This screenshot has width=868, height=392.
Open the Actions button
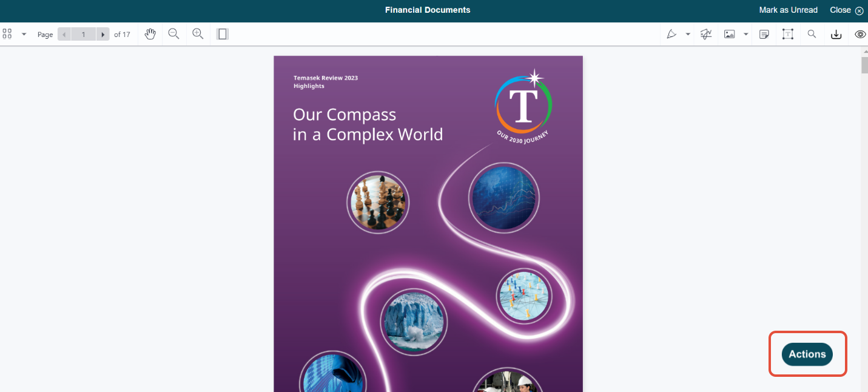pos(807,354)
